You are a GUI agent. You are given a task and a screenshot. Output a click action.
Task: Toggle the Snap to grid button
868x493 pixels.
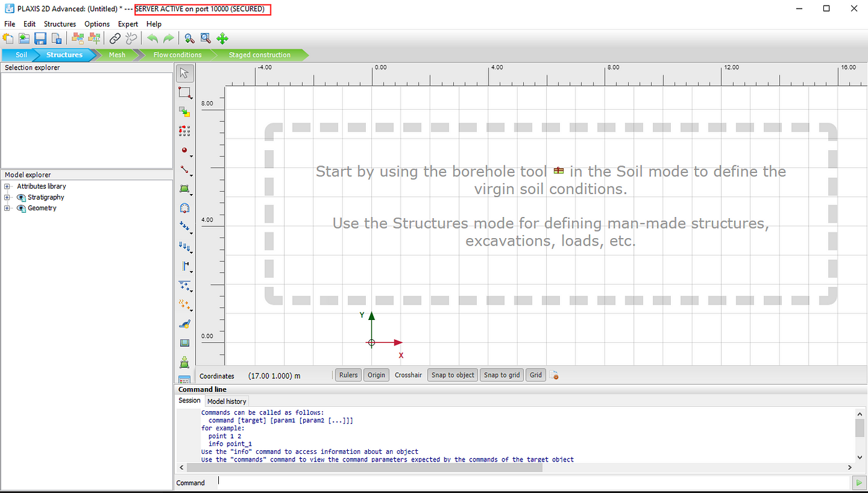(x=502, y=375)
